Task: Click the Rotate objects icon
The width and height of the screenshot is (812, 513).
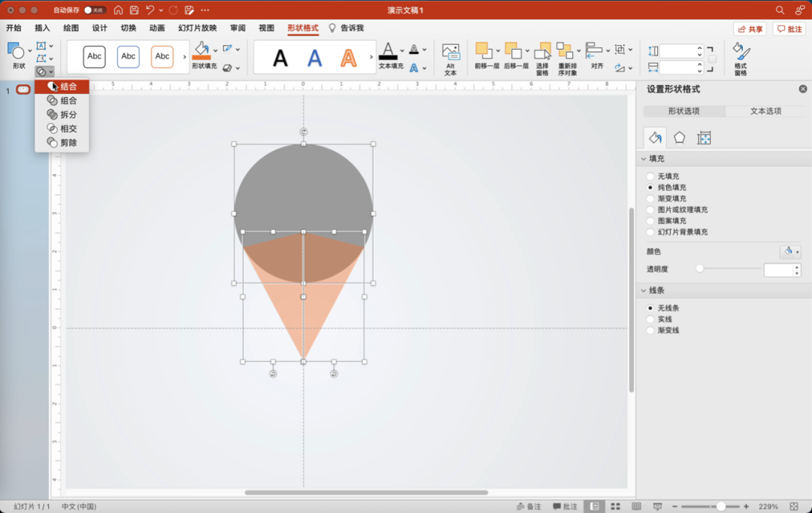Action: [620, 68]
